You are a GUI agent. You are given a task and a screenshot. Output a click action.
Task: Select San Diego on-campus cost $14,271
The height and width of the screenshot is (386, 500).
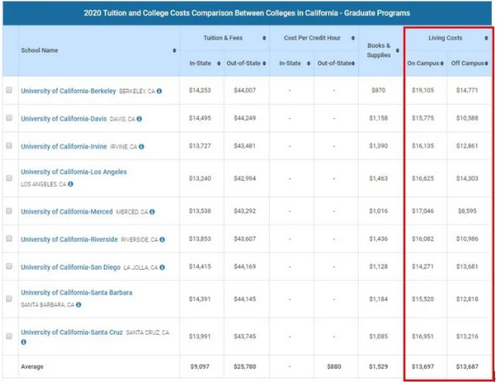click(x=423, y=267)
